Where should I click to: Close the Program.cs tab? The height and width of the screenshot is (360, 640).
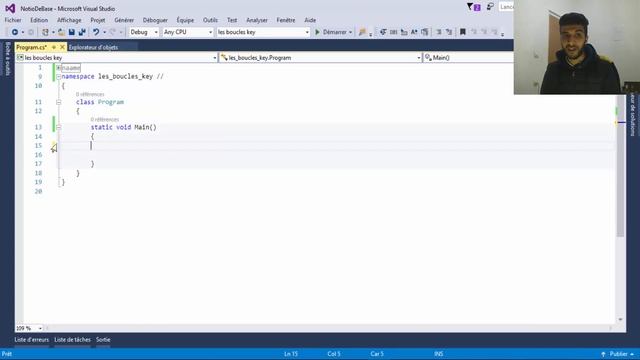pyautogui.click(x=62, y=47)
